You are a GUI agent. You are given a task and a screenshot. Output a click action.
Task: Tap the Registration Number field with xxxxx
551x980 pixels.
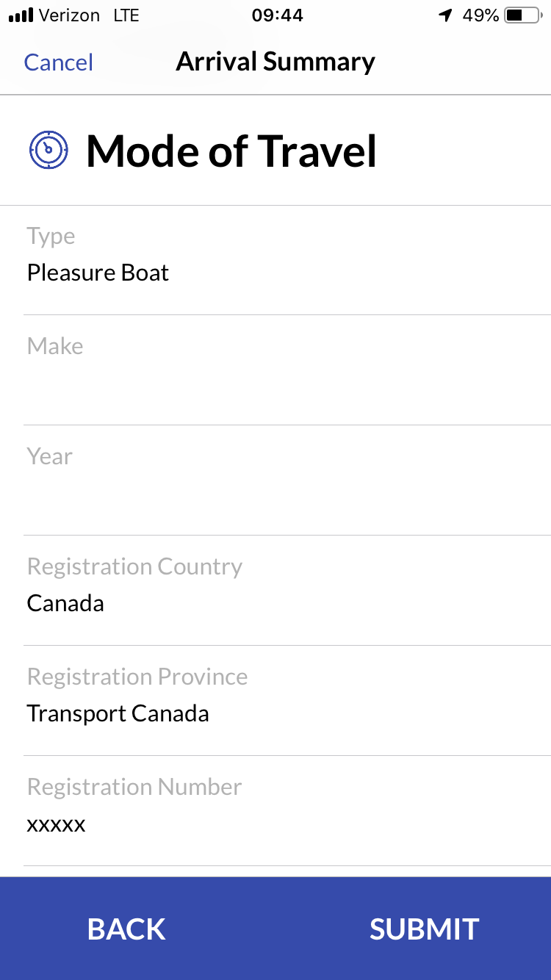(x=287, y=812)
